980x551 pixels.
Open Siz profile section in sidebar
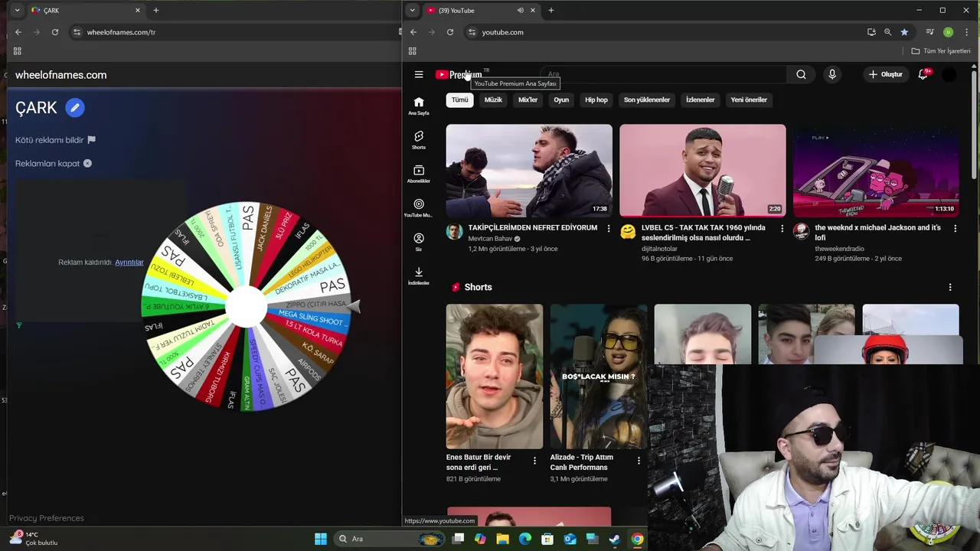coord(419,242)
